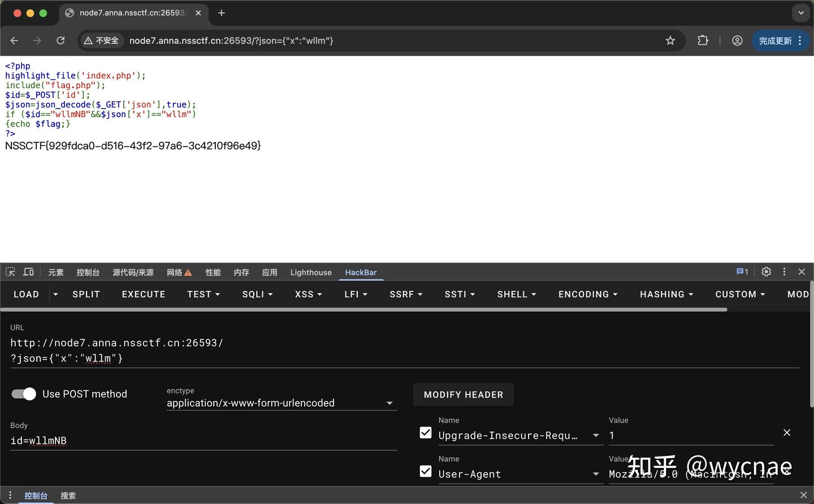Screen dimensions: 814x504
Task: Select the inspect element picker icon
Action: tap(9, 272)
